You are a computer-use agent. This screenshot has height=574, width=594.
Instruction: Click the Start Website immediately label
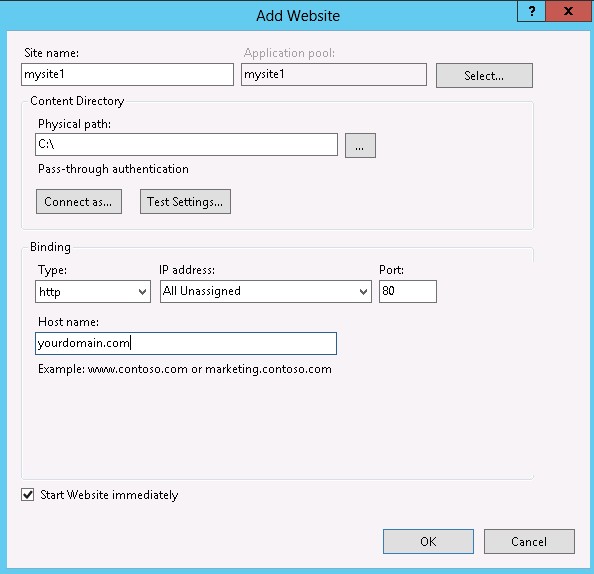click(109, 495)
